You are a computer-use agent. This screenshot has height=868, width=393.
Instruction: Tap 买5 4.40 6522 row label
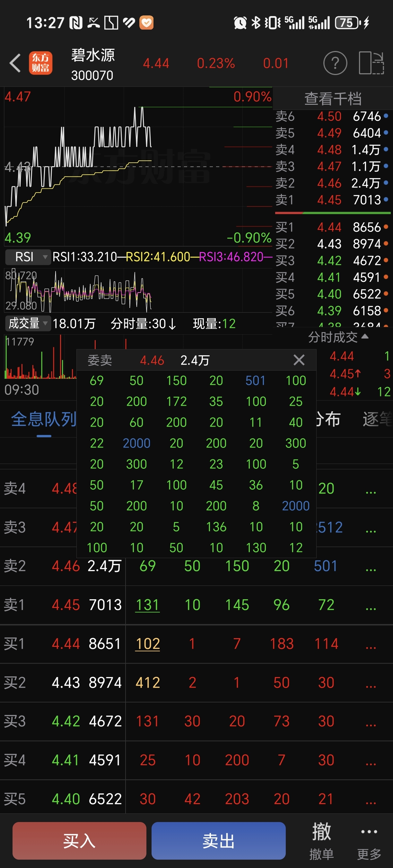[63, 799]
